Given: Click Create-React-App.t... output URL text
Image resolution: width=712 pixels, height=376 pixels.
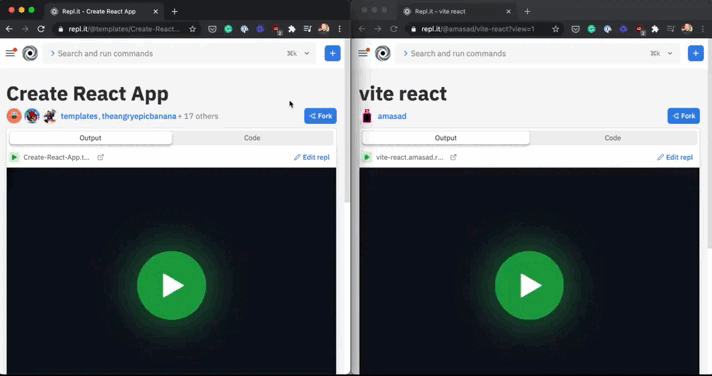Looking at the screenshot, I should coord(56,157).
